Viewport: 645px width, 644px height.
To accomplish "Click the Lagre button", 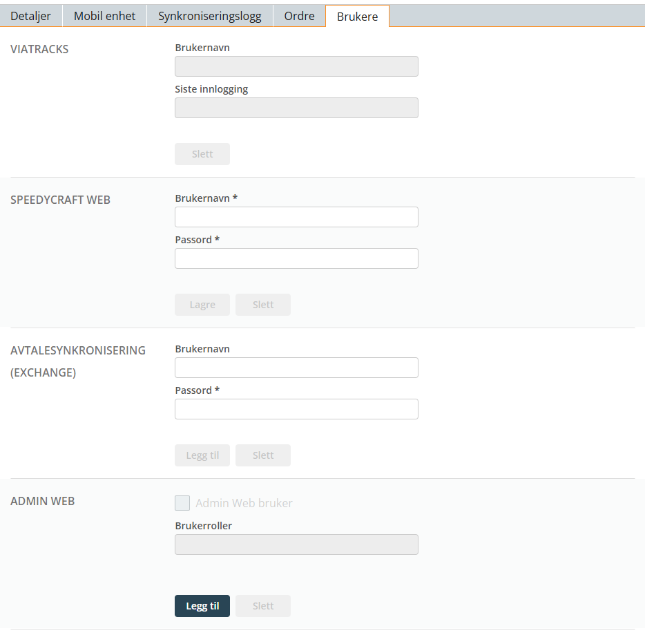I will [202, 305].
